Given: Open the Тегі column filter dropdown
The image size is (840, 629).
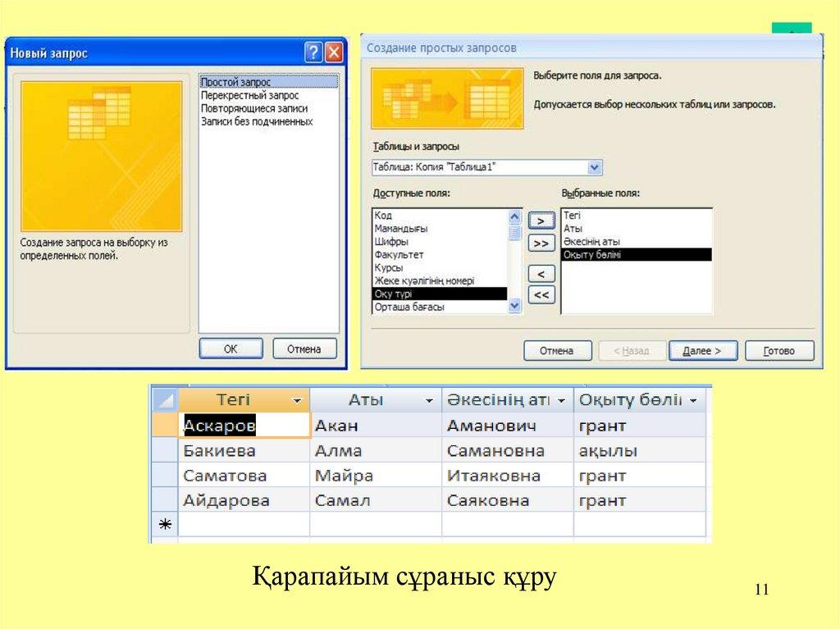Looking at the screenshot, I should click(296, 401).
